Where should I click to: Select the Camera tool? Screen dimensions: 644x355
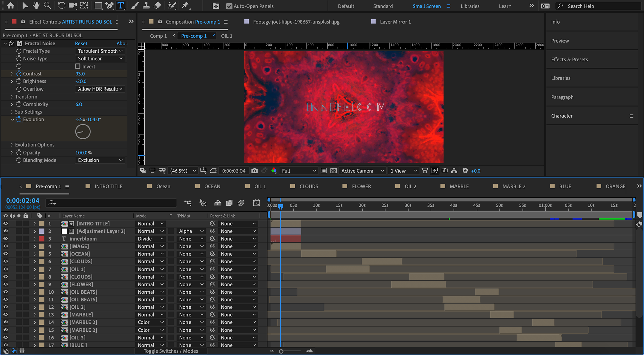point(73,6)
